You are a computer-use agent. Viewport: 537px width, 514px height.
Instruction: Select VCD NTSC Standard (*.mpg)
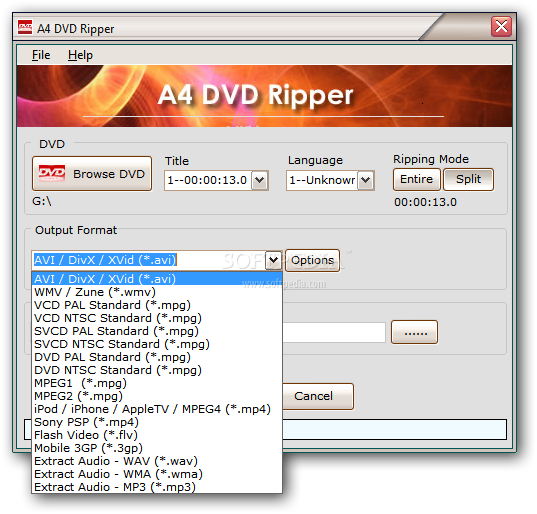(x=157, y=318)
